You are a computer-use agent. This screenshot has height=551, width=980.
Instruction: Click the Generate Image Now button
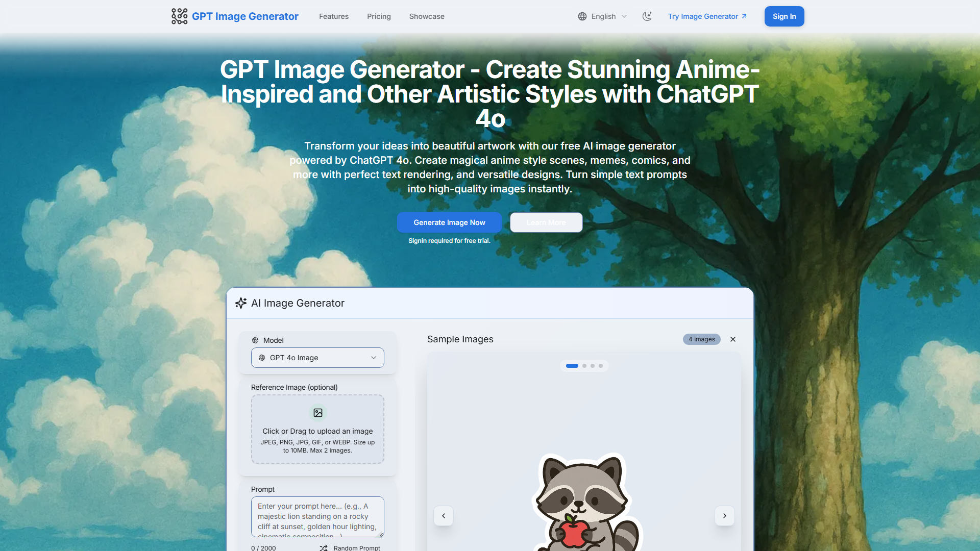pos(449,222)
